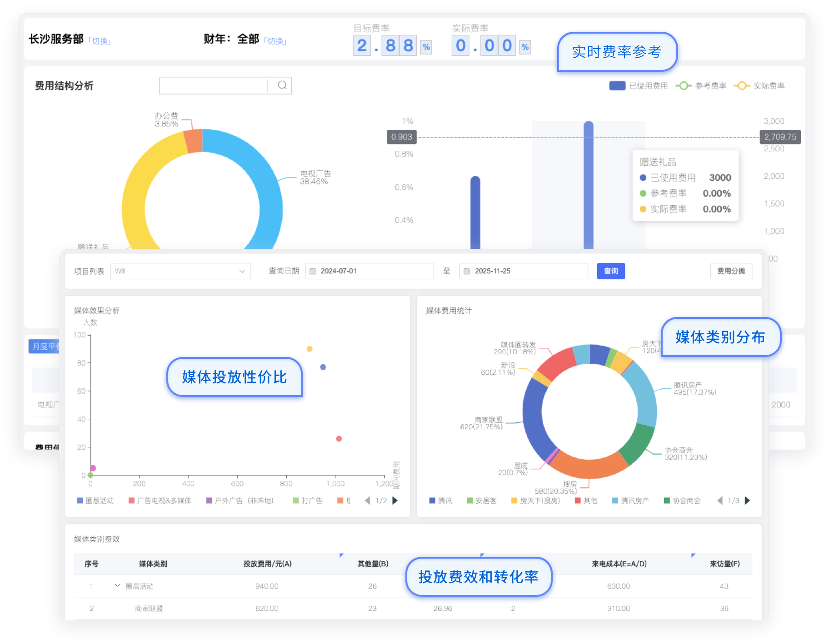Expand the 圈层活动 table row

117,586
